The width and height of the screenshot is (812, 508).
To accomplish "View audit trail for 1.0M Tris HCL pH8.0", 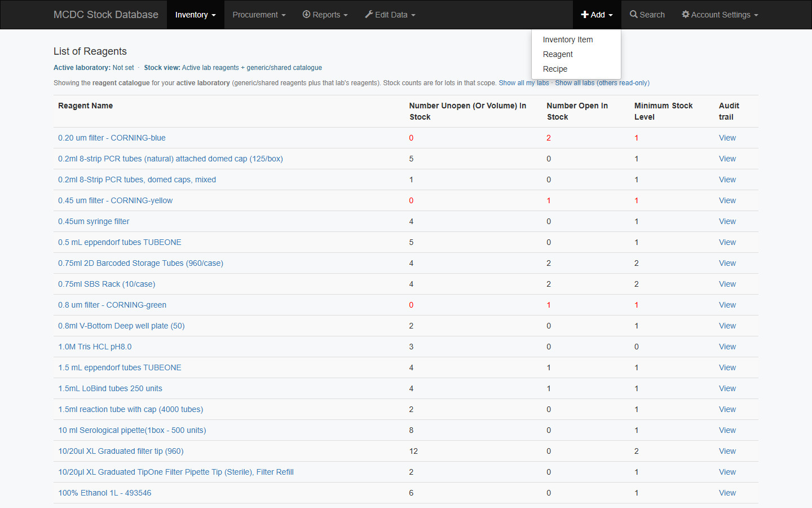I will click(727, 347).
